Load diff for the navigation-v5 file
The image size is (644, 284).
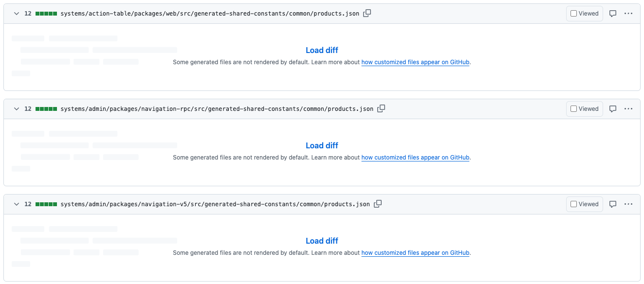[x=322, y=241]
